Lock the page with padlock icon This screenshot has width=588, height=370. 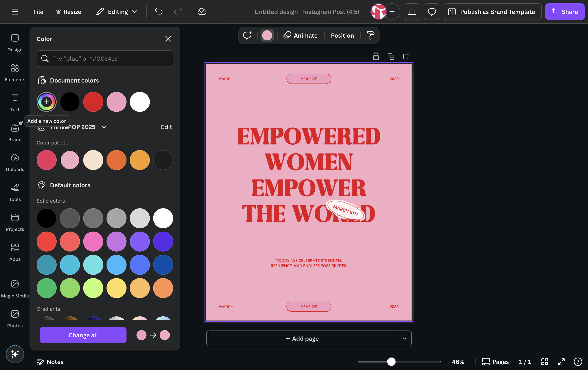(376, 56)
